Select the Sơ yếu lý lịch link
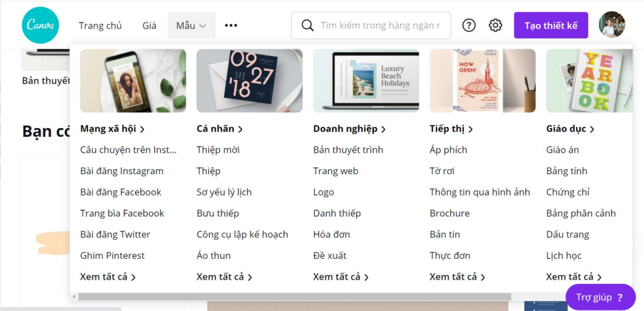This screenshot has height=311, width=644. [225, 192]
